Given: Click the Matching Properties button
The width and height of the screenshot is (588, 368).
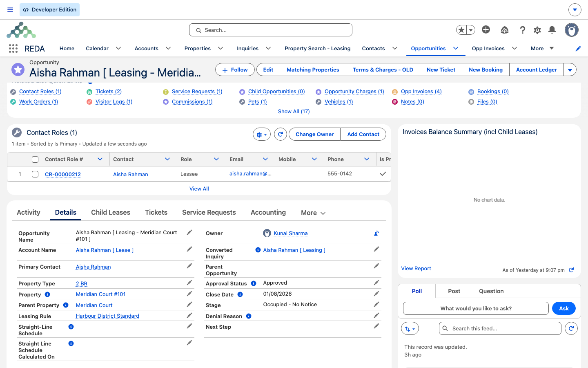Looking at the screenshot, I should coord(313,70).
